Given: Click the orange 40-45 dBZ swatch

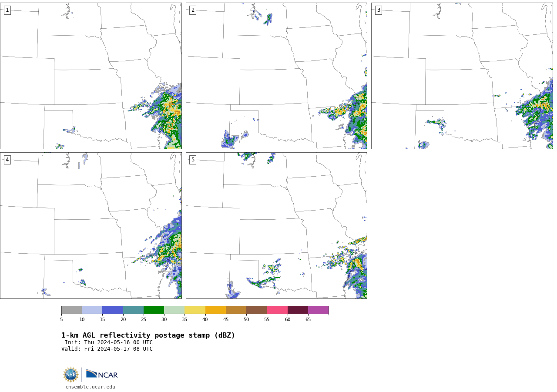Looking at the screenshot, I should (215, 310).
